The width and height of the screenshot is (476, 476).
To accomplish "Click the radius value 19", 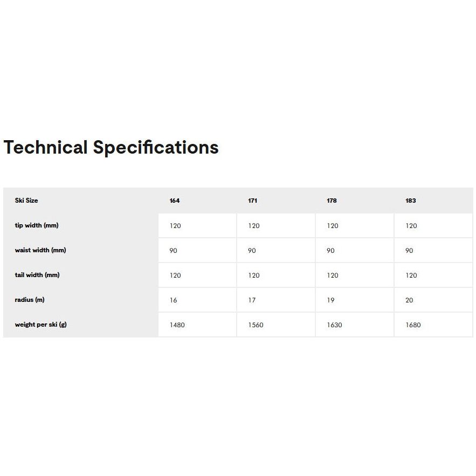I will pyautogui.click(x=330, y=300).
